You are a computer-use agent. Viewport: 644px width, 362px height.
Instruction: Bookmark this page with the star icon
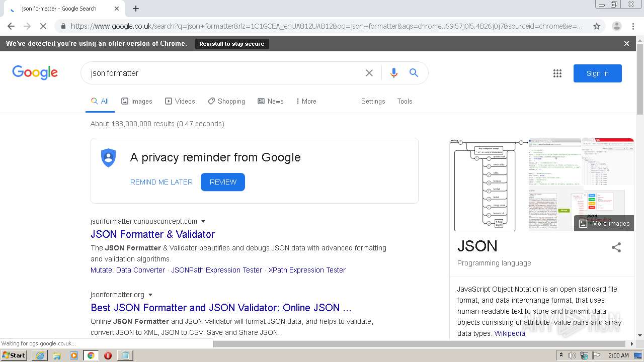(597, 26)
